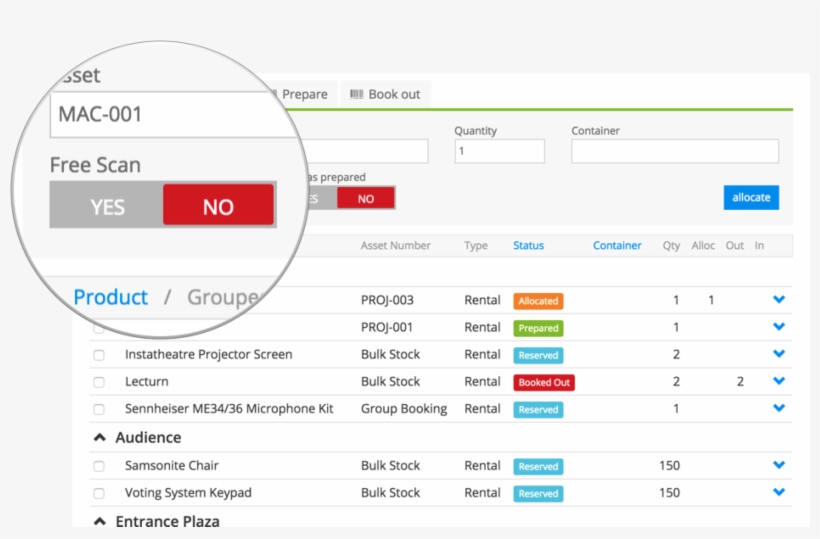Tick the Instatheatre Projector Screen checkbox
This screenshot has width=820, height=539.
(99, 355)
